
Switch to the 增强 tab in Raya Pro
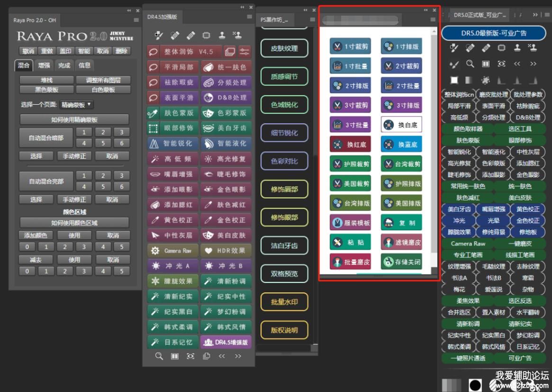coord(44,65)
